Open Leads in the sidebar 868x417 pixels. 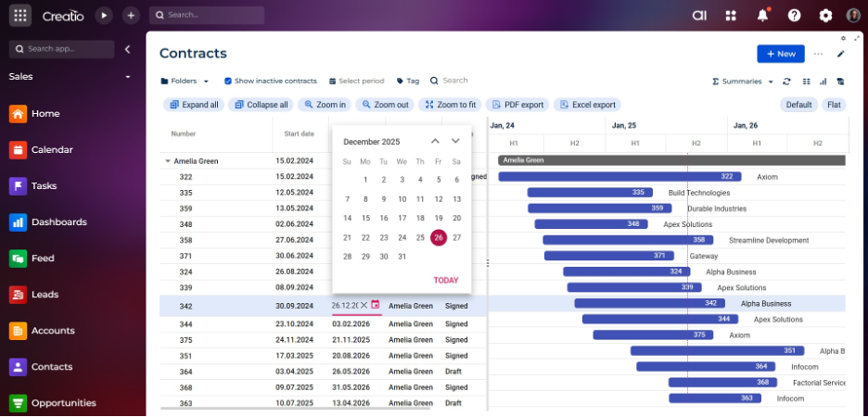click(45, 295)
